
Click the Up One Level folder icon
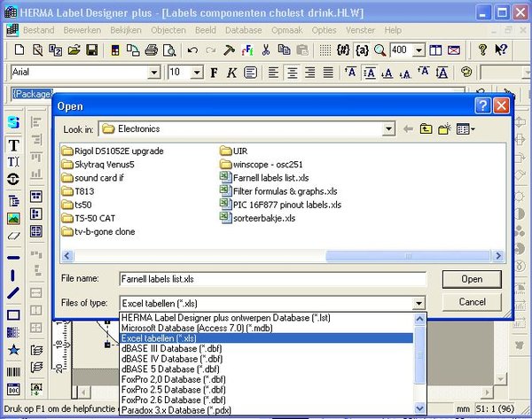[426, 129]
